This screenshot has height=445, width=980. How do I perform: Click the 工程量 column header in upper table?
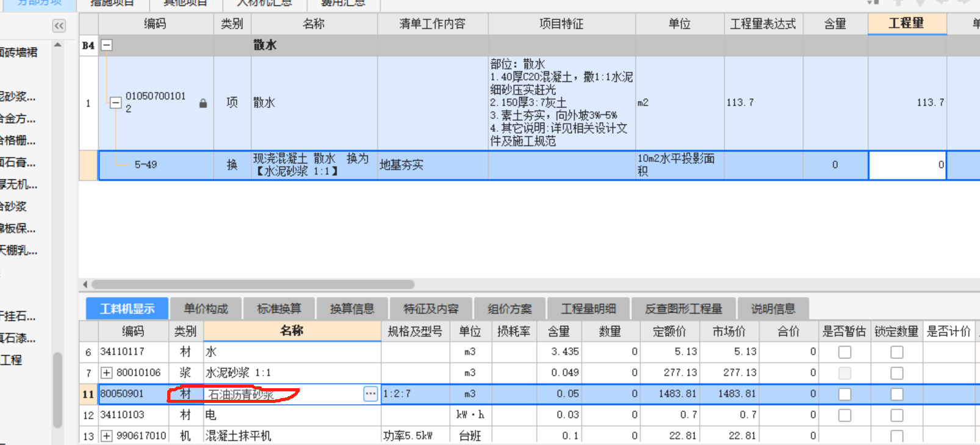[x=907, y=24]
